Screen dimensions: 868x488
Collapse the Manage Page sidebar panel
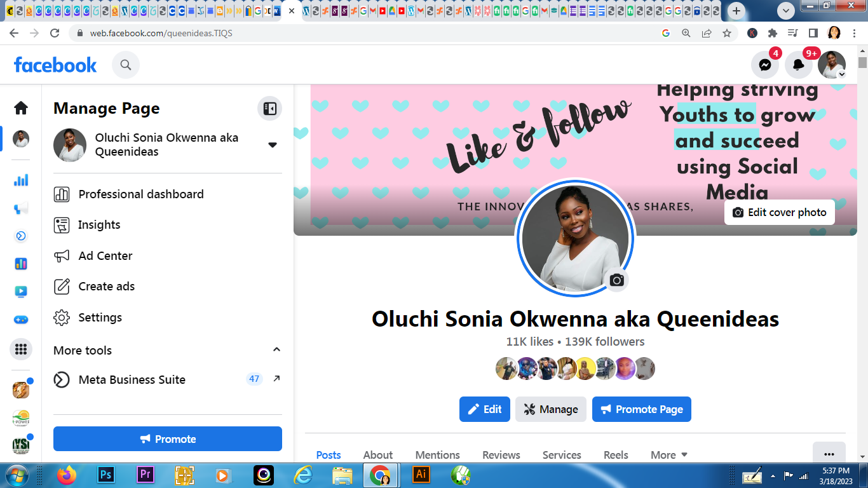pyautogui.click(x=269, y=109)
